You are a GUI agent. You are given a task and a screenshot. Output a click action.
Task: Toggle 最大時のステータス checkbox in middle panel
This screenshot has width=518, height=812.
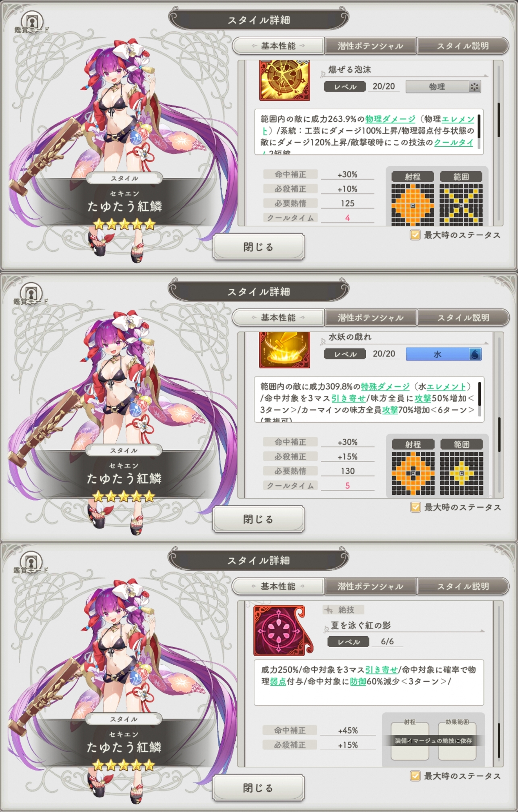click(415, 507)
